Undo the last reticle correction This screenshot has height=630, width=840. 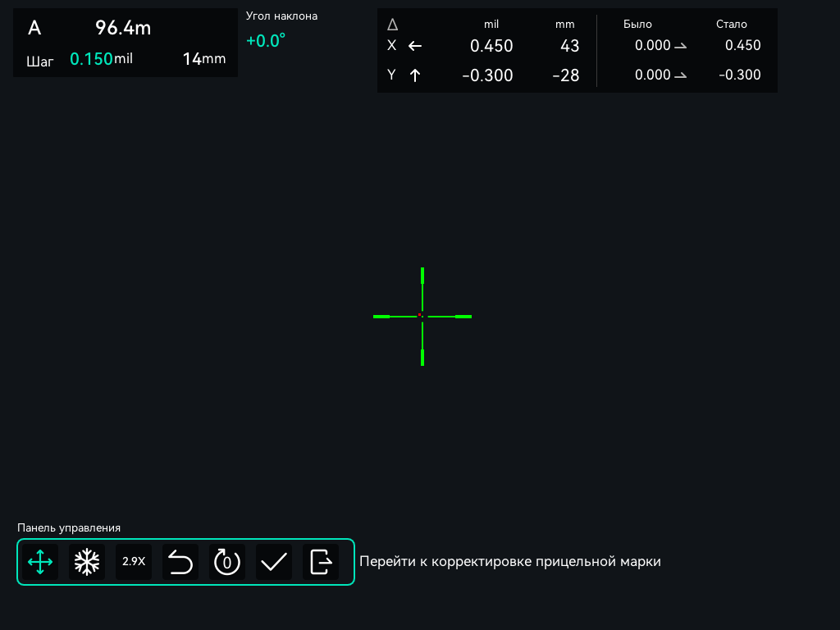coord(180,562)
